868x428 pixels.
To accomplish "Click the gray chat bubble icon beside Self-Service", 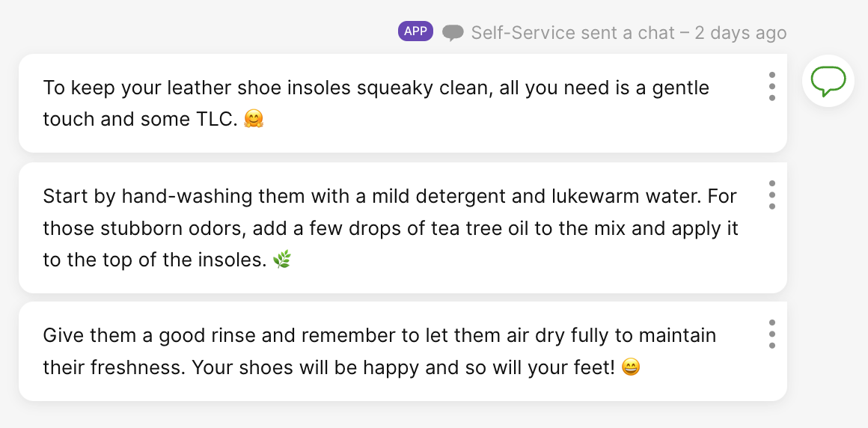I will [452, 33].
